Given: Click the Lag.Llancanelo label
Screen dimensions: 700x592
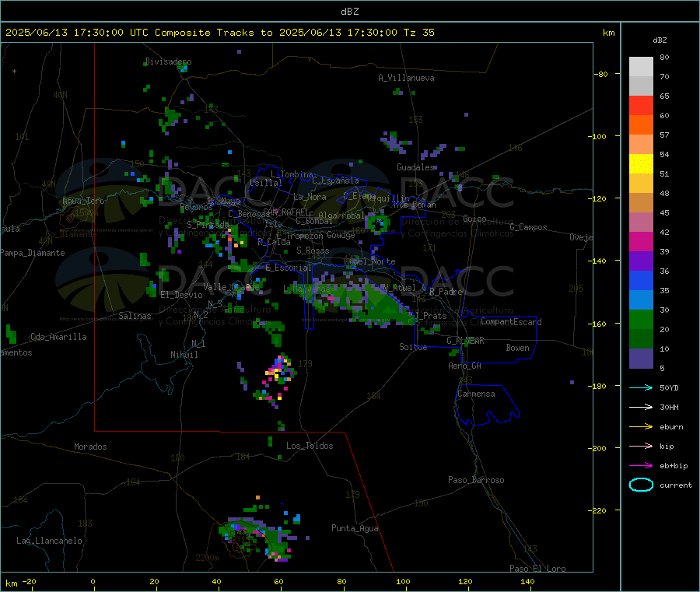Looking at the screenshot, I should (x=49, y=541).
